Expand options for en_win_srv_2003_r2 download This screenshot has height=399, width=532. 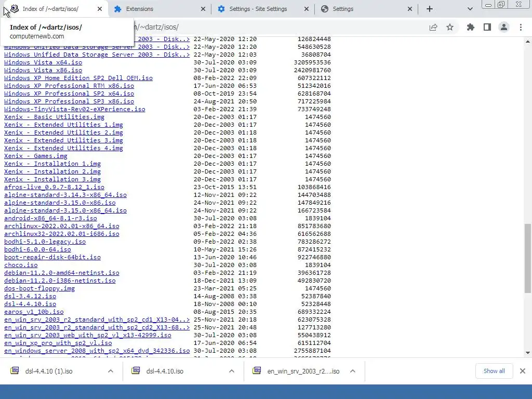tap(353, 371)
